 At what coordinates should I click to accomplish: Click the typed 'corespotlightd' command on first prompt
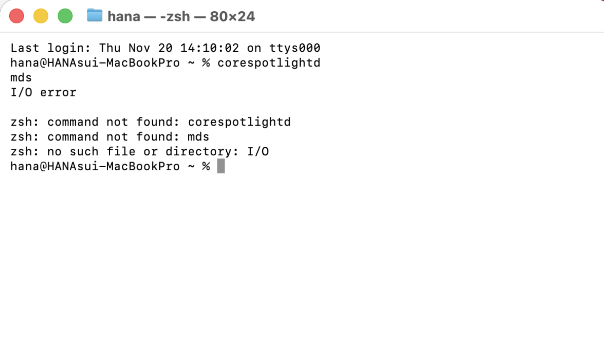tap(269, 63)
